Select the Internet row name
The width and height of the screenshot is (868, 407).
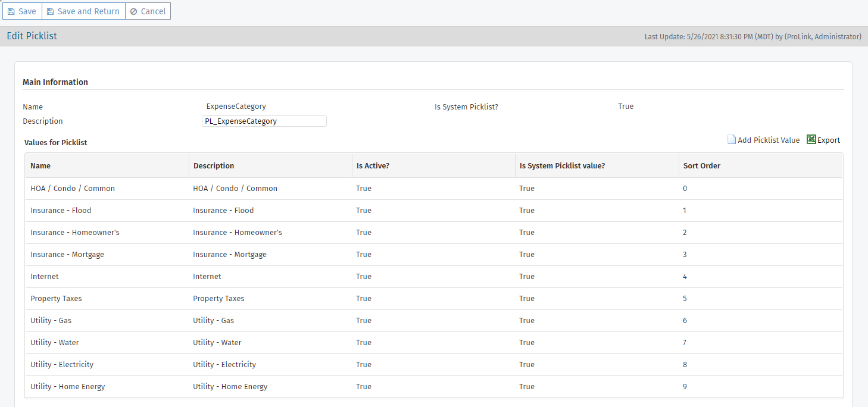(45, 277)
